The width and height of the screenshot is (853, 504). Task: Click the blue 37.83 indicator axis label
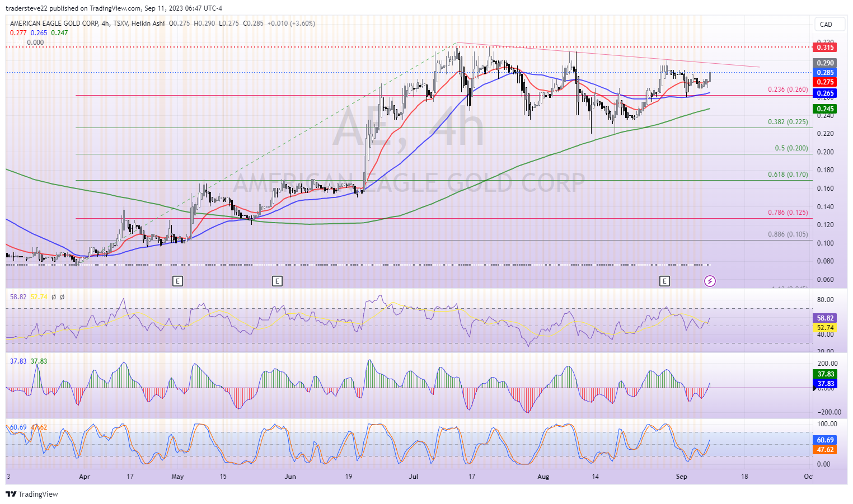[x=825, y=384]
